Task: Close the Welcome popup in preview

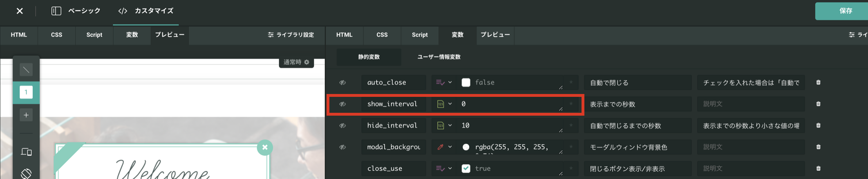Action: pyautogui.click(x=265, y=147)
